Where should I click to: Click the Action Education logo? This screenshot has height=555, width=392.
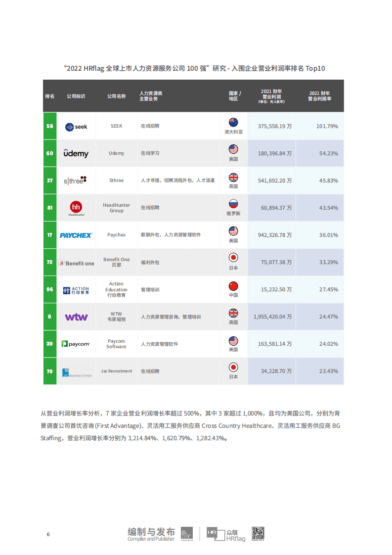pos(76,290)
